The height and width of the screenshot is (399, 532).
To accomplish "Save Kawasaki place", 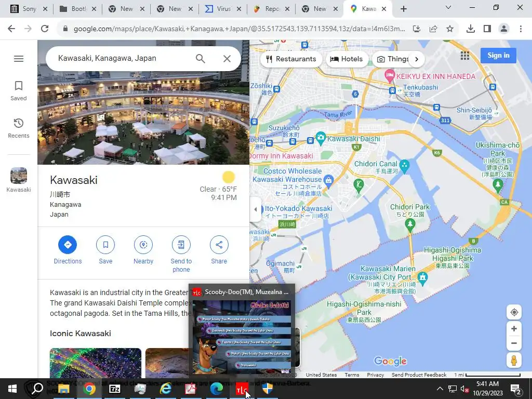I will pos(105,250).
